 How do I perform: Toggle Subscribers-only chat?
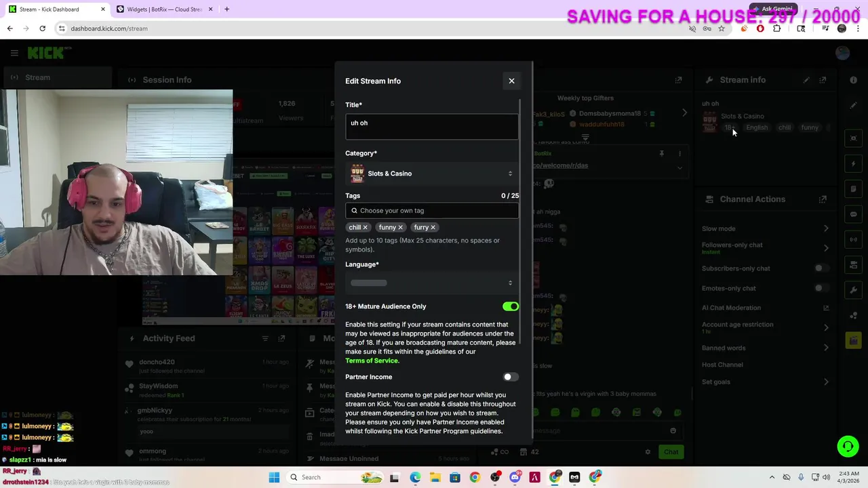tap(821, 268)
